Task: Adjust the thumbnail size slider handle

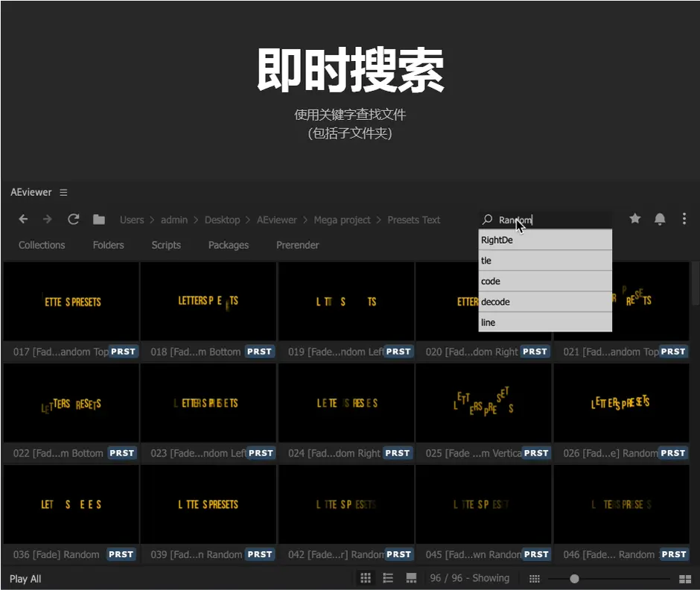Action: (x=575, y=579)
